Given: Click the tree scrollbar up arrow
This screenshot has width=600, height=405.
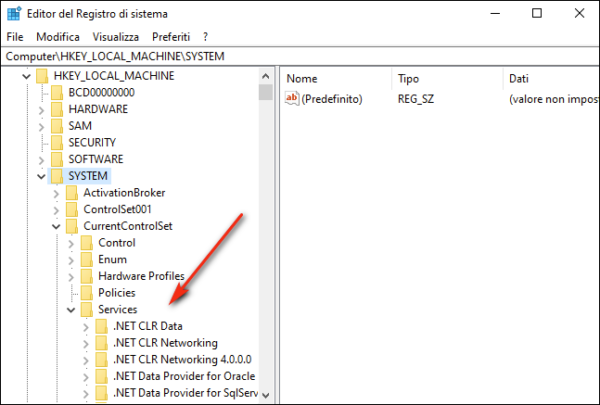Looking at the screenshot, I should point(266,76).
